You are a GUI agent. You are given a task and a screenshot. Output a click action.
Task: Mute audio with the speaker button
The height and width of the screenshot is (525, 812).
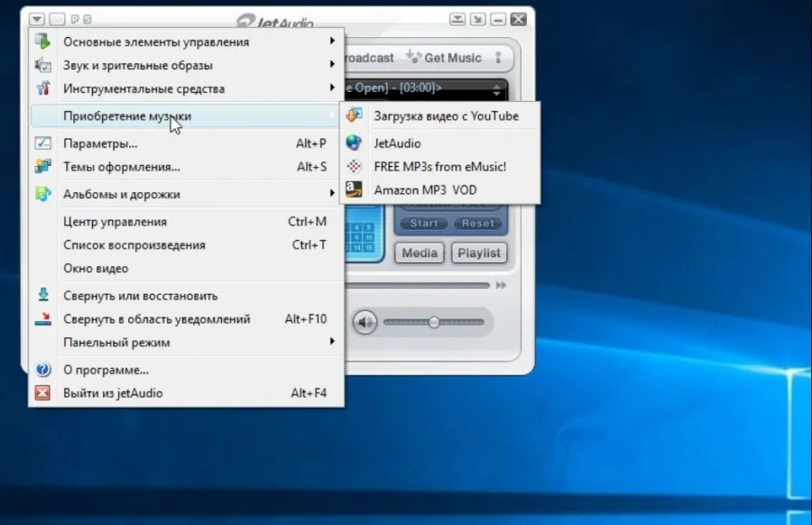click(365, 322)
